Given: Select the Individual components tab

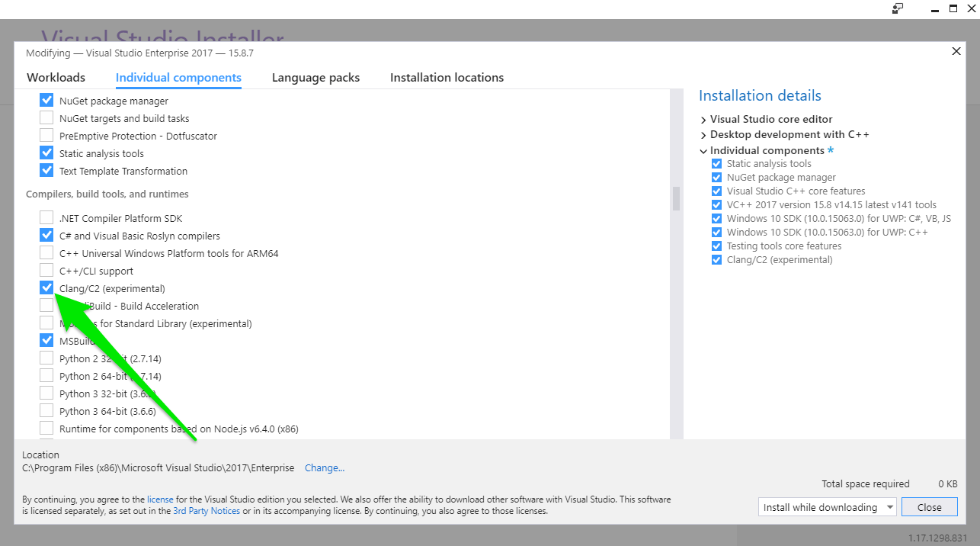Looking at the screenshot, I should tap(178, 77).
